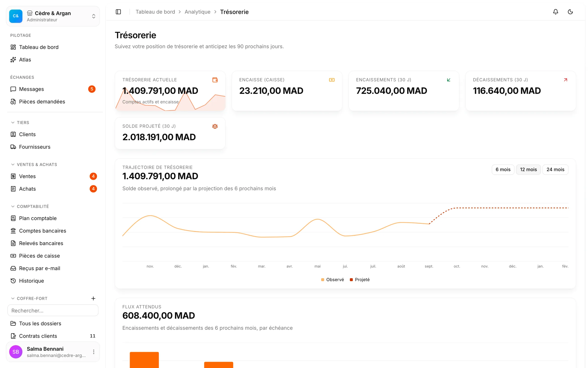The image size is (588, 368).
Task: Click the Analytique breadcrumb
Action: pyautogui.click(x=197, y=12)
